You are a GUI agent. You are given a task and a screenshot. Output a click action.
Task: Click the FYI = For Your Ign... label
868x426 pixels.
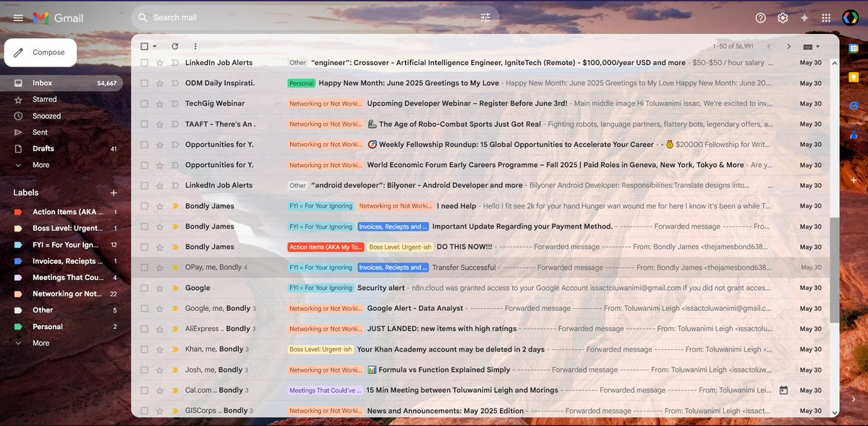coord(61,244)
